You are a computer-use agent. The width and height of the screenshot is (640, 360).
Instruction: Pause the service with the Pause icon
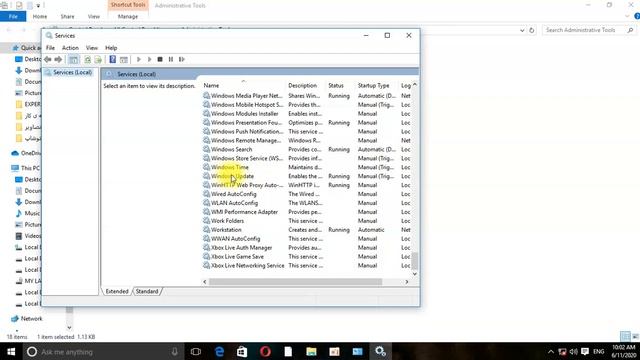(171, 60)
